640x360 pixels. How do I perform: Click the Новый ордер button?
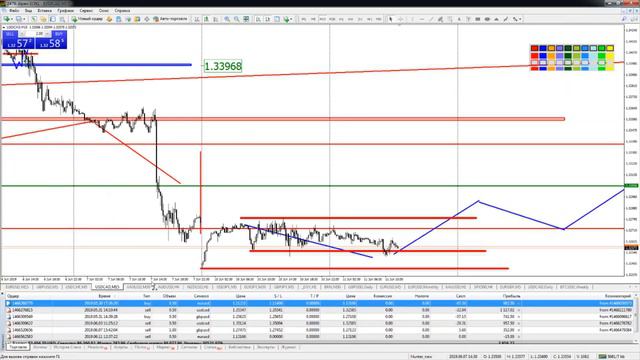tap(88, 19)
